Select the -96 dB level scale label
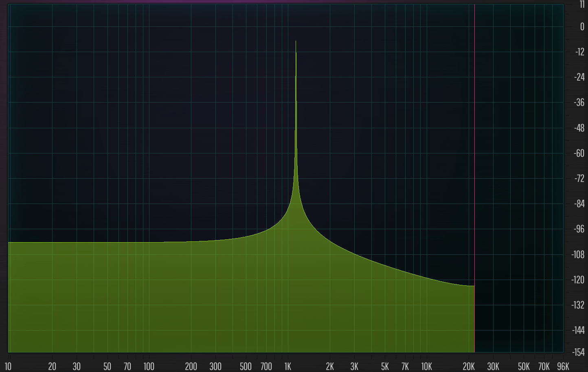This screenshot has height=372, width=588. click(x=579, y=229)
